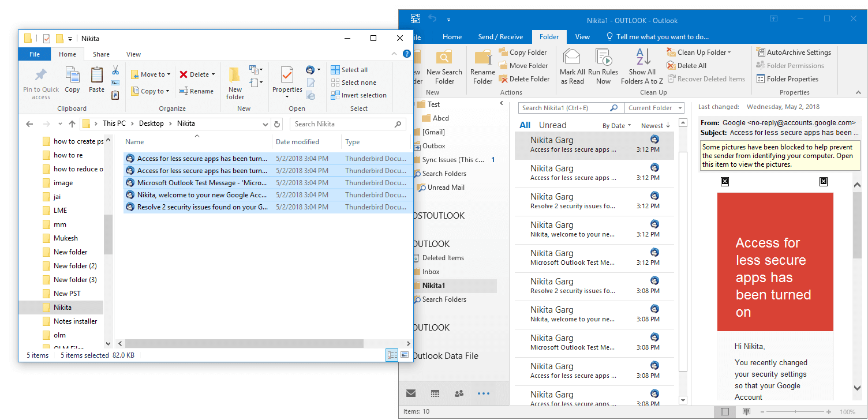Image resolution: width=868 pixels, height=420 pixels.
Task: Open the Outlook Send / Receive tab
Action: click(500, 37)
